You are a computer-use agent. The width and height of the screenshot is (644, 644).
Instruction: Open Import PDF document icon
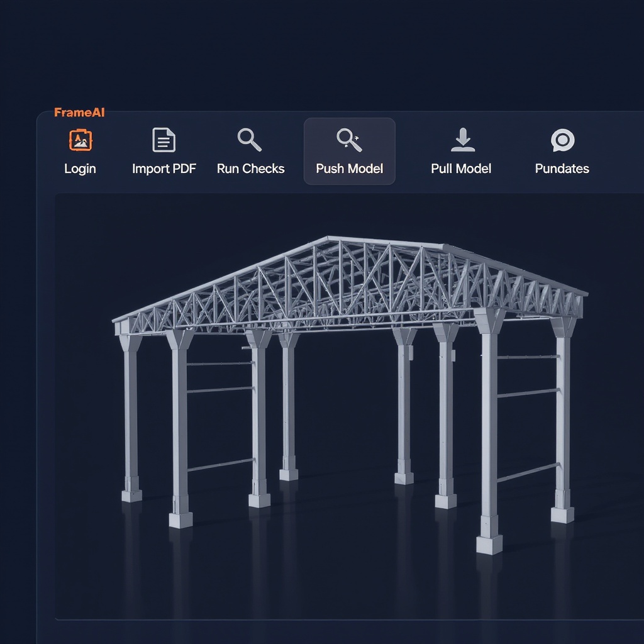[x=164, y=140]
